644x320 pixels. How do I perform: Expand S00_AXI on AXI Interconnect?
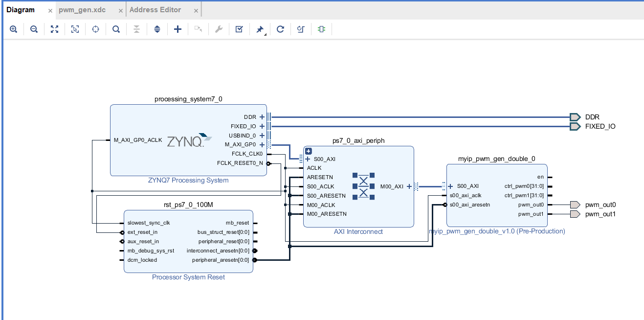[x=308, y=159]
